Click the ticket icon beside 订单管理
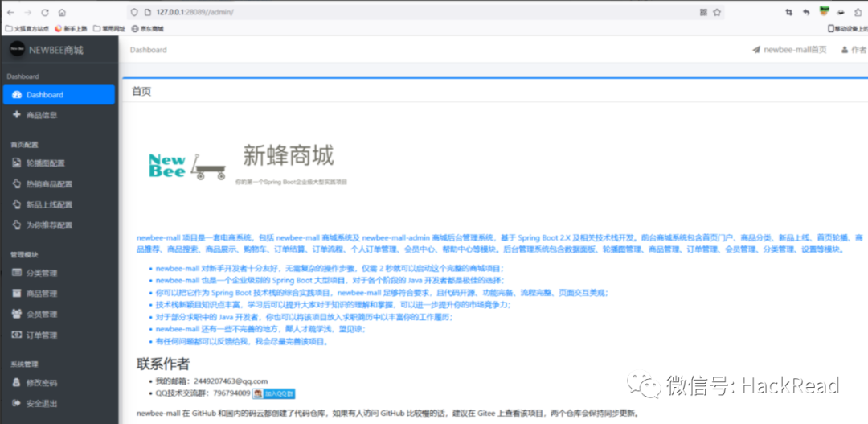Viewport: 868px width, 424px height. click(x=16, y=335)
